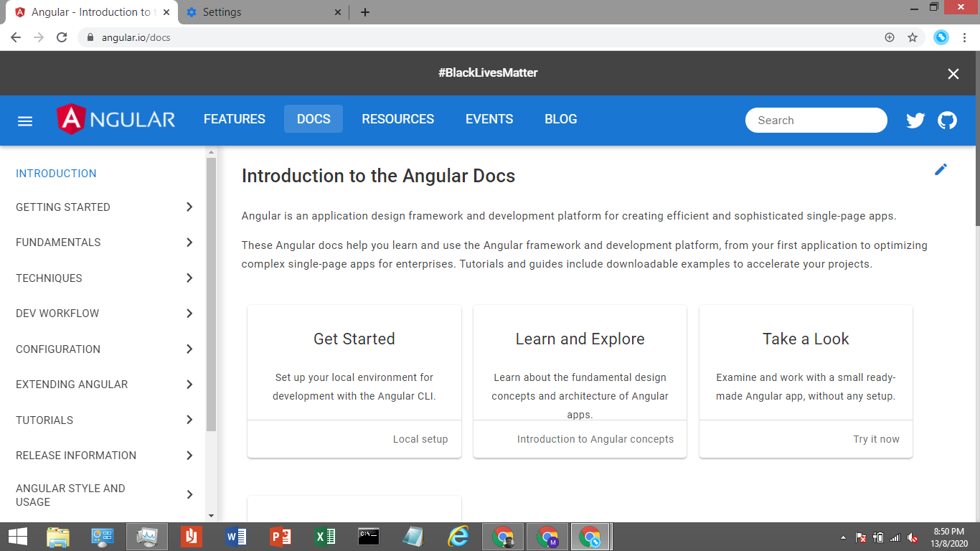
Task: Click the Try it now link
Action: [876, 438]
